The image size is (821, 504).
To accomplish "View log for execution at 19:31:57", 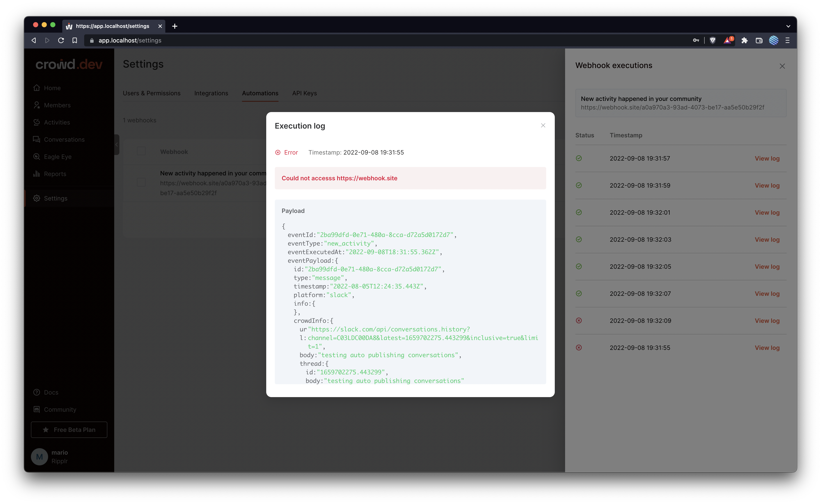I will pos(767,158).
